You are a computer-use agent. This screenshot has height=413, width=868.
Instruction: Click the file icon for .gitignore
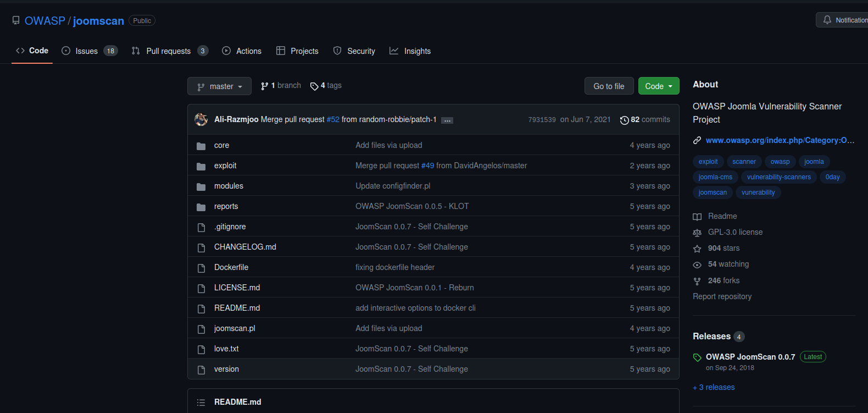point(201,227)
